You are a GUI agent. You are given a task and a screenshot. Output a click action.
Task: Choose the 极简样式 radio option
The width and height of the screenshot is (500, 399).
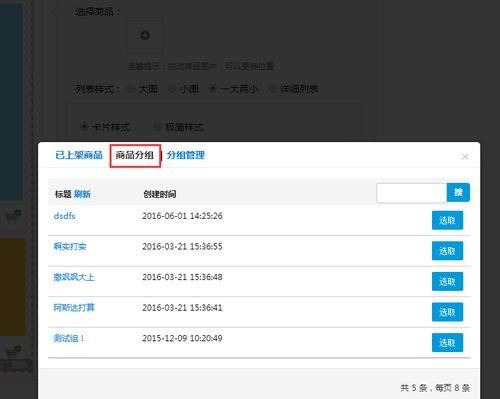(x=157, y=127)
